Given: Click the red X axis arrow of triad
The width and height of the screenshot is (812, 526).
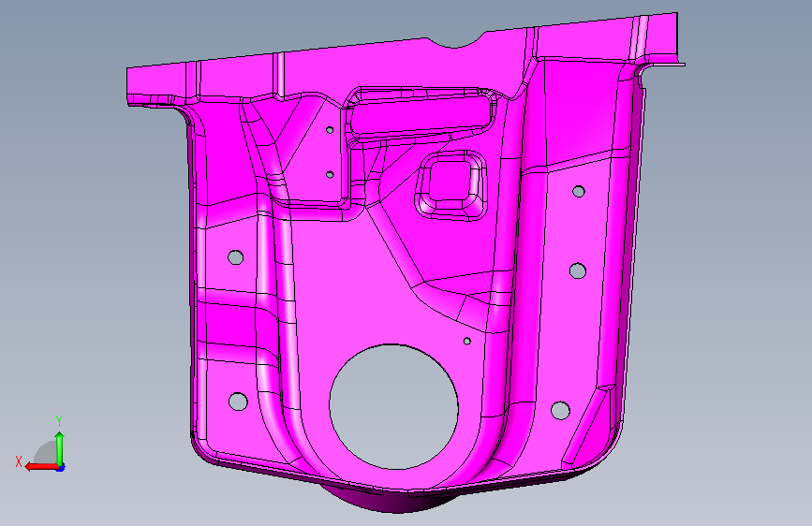Looking at the screenshot, I should [x=41, y=467].
